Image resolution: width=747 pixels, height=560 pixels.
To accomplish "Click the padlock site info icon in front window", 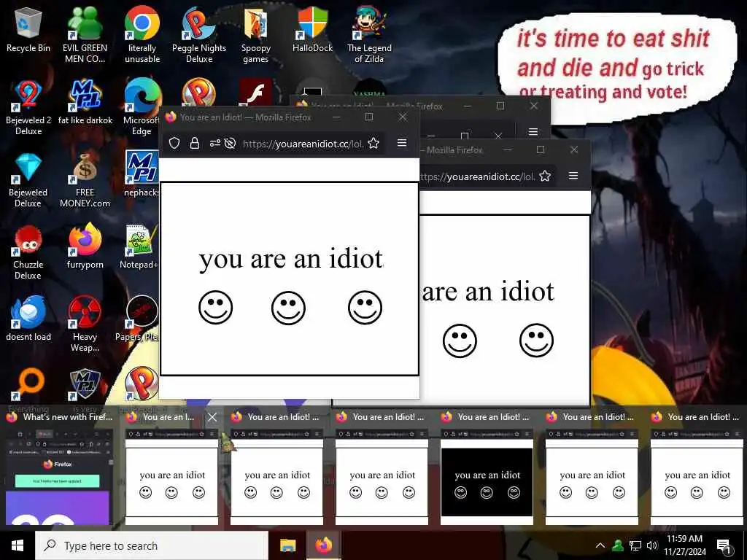I will [194, 143].
